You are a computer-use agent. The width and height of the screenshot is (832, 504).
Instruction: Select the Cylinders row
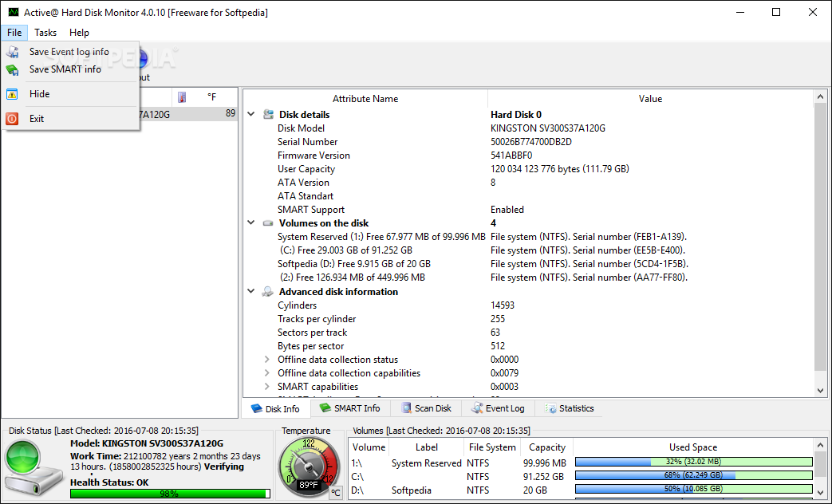point(528,305)
